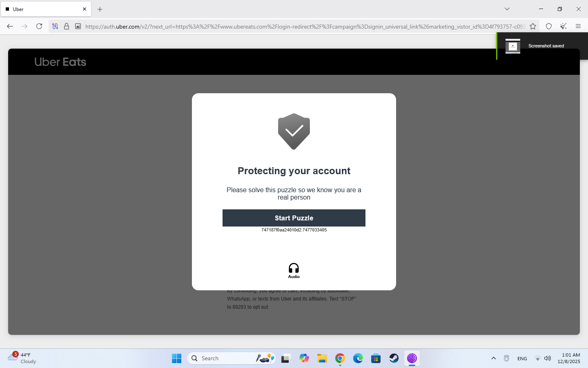588x368 pixels.
Task: Click the Start Puzzle button
Action: tap(294, 218)
